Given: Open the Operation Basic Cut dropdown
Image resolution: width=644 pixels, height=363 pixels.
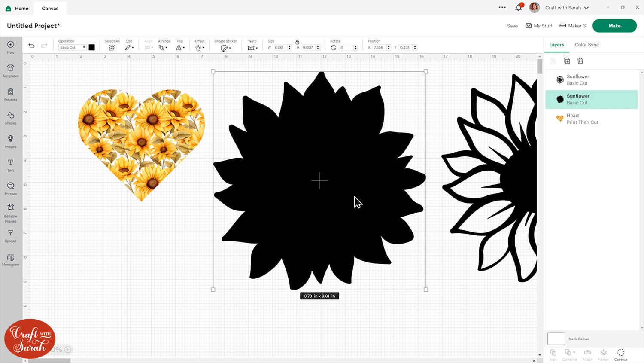Looking at the screenshot, I should click(72, 48).
